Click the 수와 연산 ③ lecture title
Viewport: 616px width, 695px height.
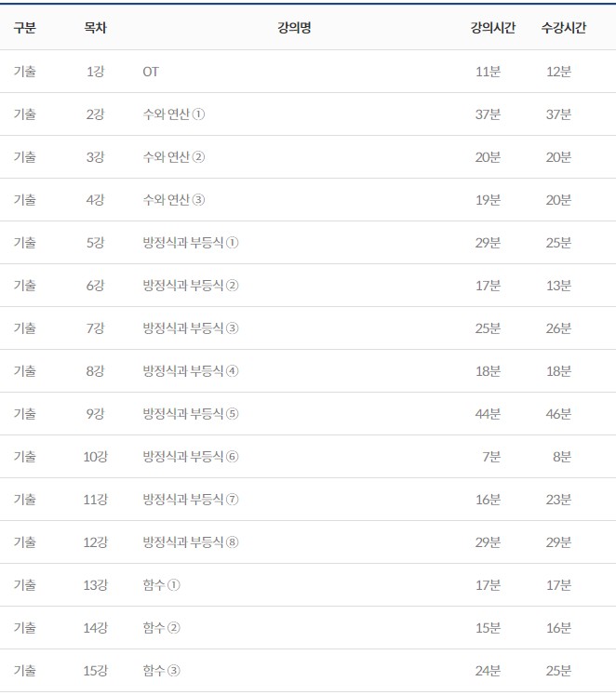pos(174,200)
